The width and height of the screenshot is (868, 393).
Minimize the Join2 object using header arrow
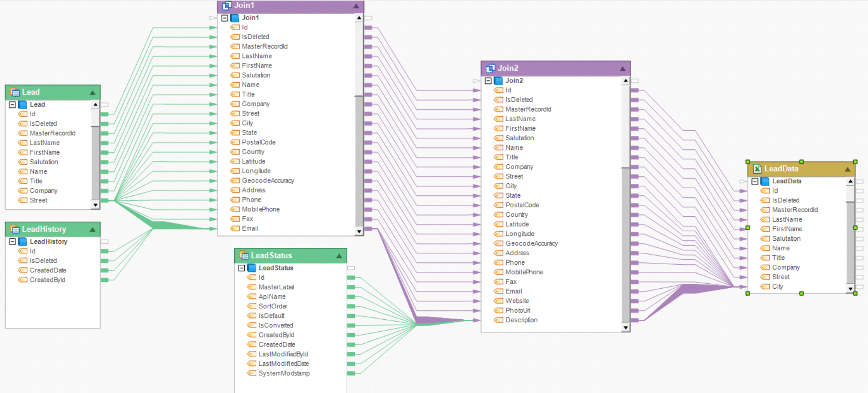(622, 68)
